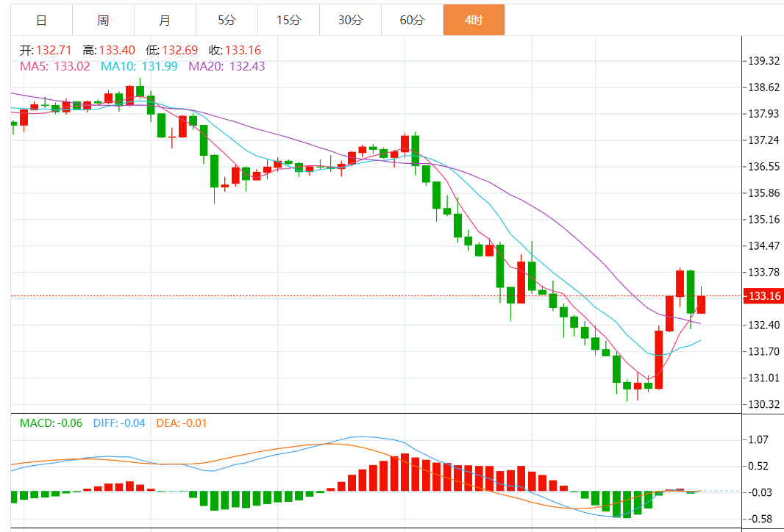Open the 月 (monthly) chart tab
The width and height of the screenshot is (784, 532).
(x=165, y=20)
